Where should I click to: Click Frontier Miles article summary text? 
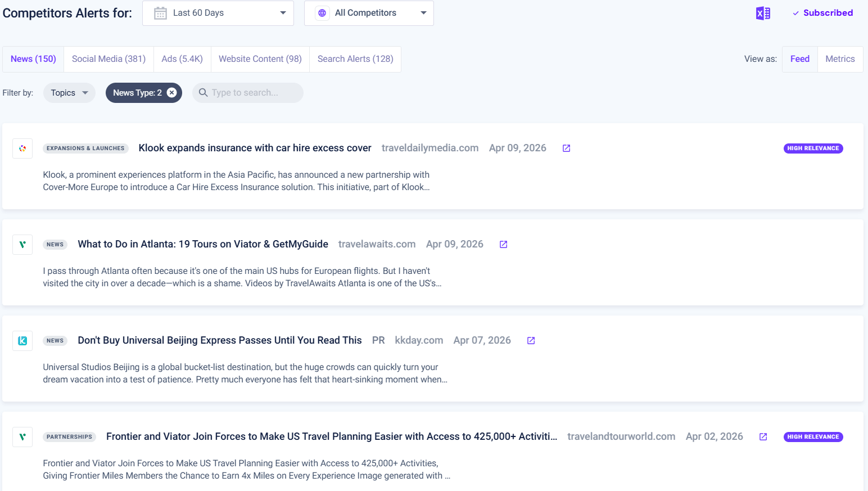pos(247,470)
